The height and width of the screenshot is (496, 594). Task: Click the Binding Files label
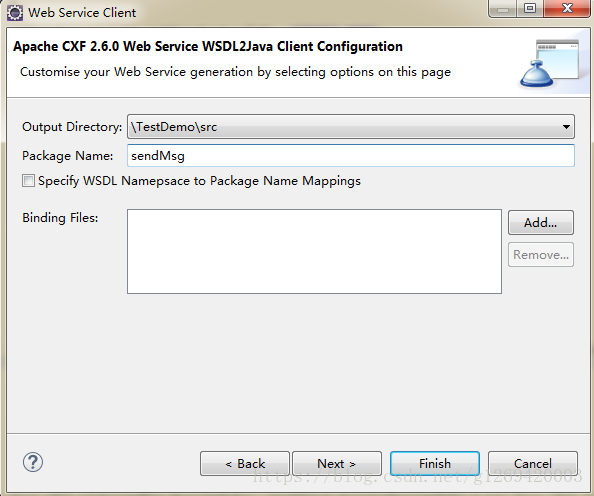(x=60, y=218)
